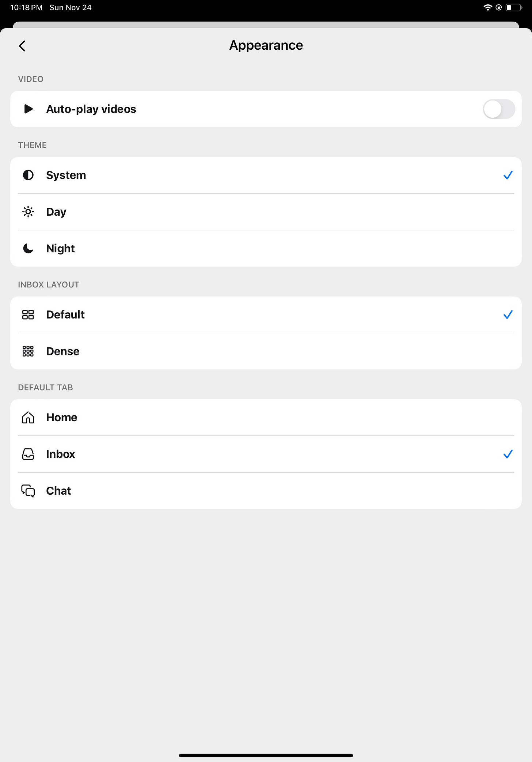Click the Sun Nov 24 date
This screenshot has width=532, height=762.
(x=71, y=7)
